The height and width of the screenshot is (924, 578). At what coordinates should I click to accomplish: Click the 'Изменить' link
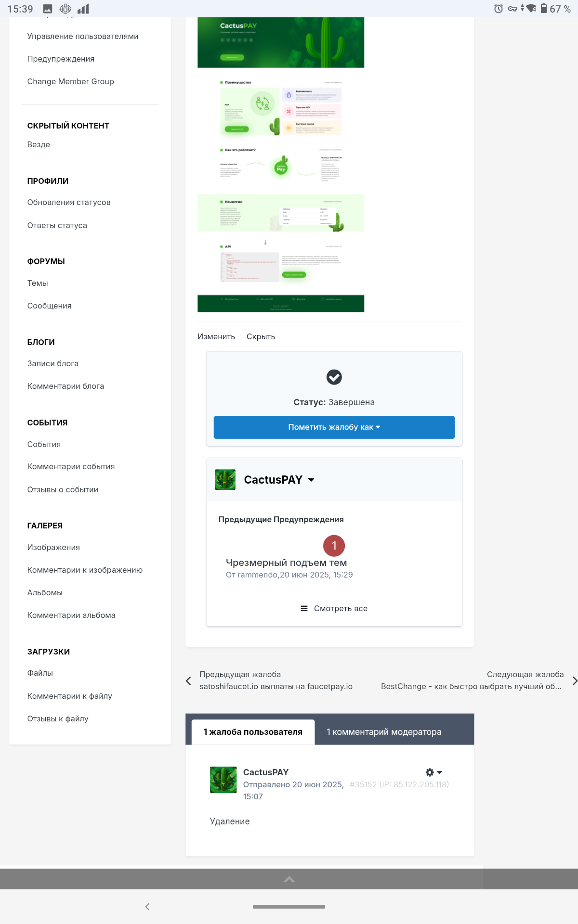click(216, 337)
